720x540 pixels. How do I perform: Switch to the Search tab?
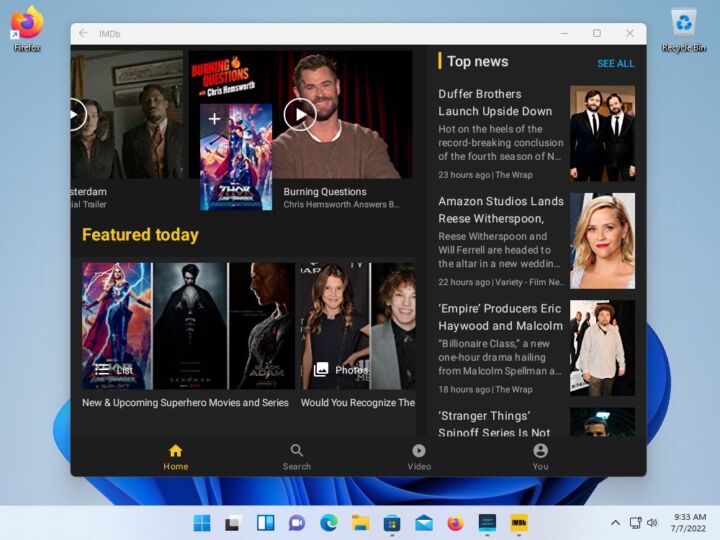[x=297, y=457]
